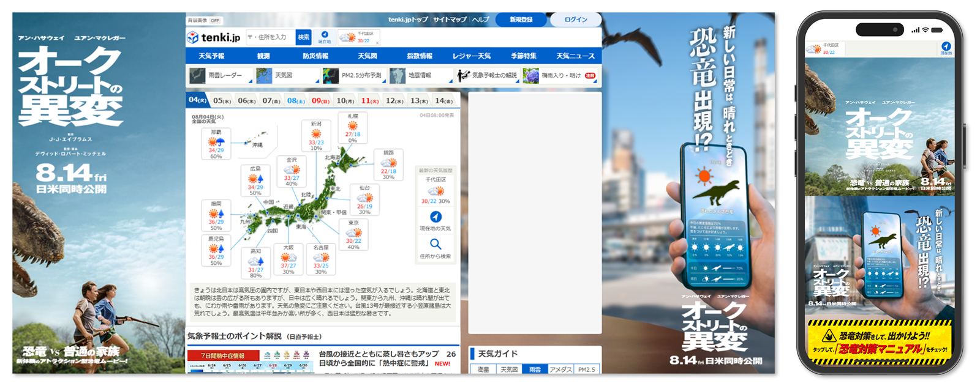Select the 06(木) date tab
Screen dimensions: 980x386
246,100
